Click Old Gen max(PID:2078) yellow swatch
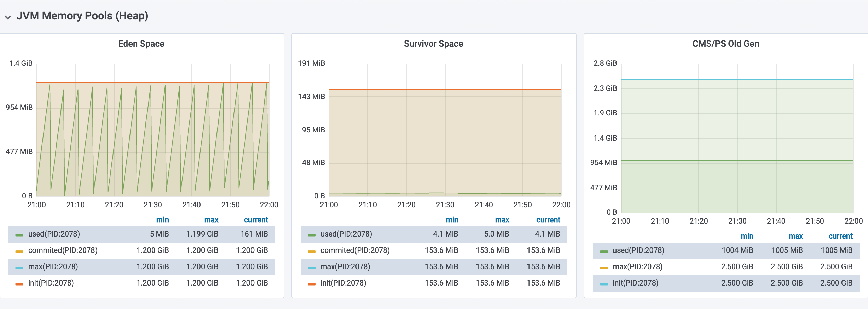 (x=604, y=267)
